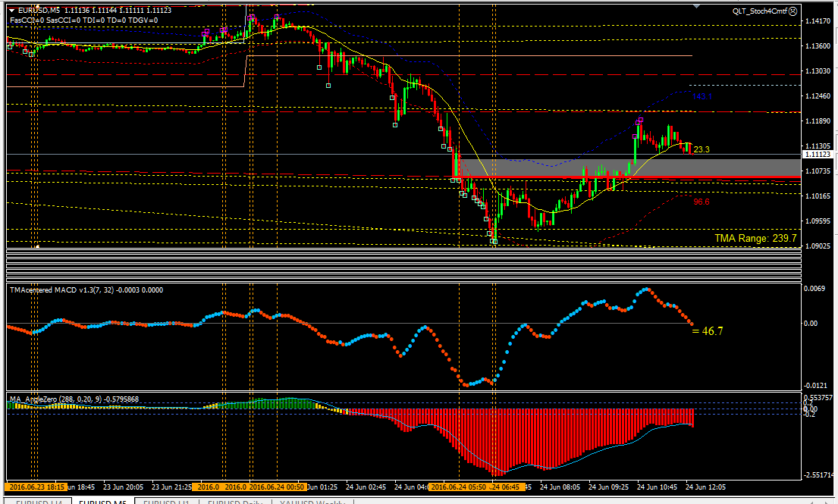Switch to the EURUSD,M5 chart tab

[x=102, y=502]
